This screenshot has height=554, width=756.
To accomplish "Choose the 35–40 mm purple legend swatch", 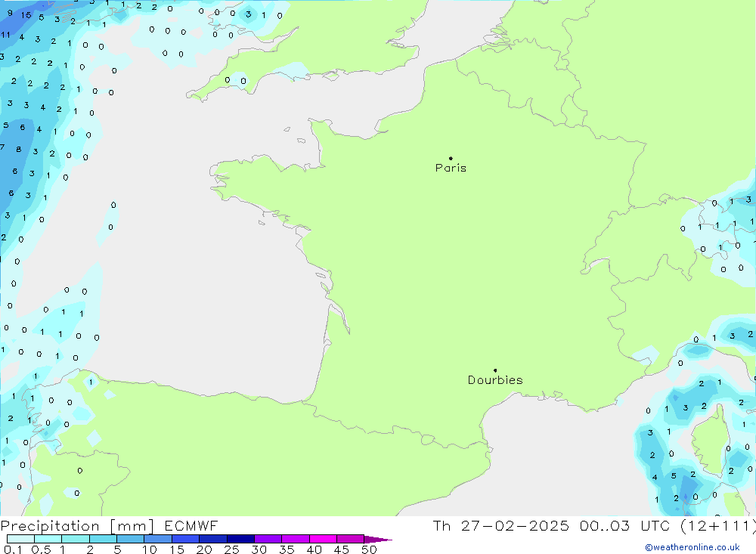I will click(295, 539).
